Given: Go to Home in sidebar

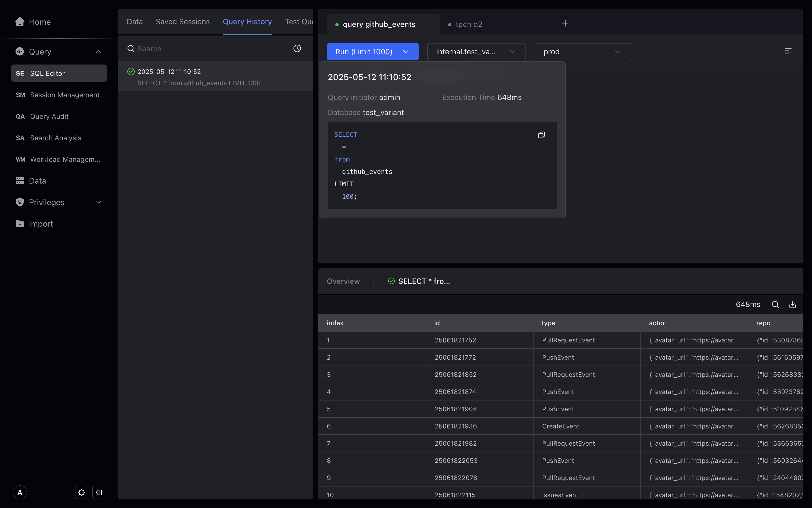Looking at the screenshot, I should click(33, 22).
